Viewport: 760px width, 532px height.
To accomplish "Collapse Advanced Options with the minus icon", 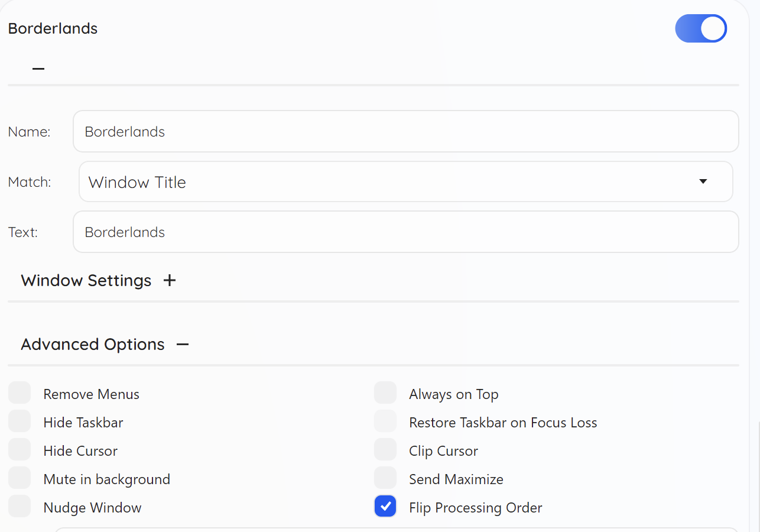I will coord(183,344).
